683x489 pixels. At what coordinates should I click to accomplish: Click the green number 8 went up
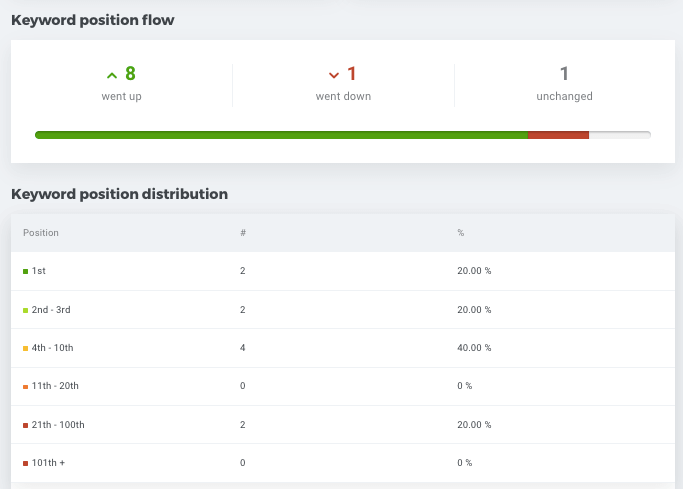[x=130, y=74]
